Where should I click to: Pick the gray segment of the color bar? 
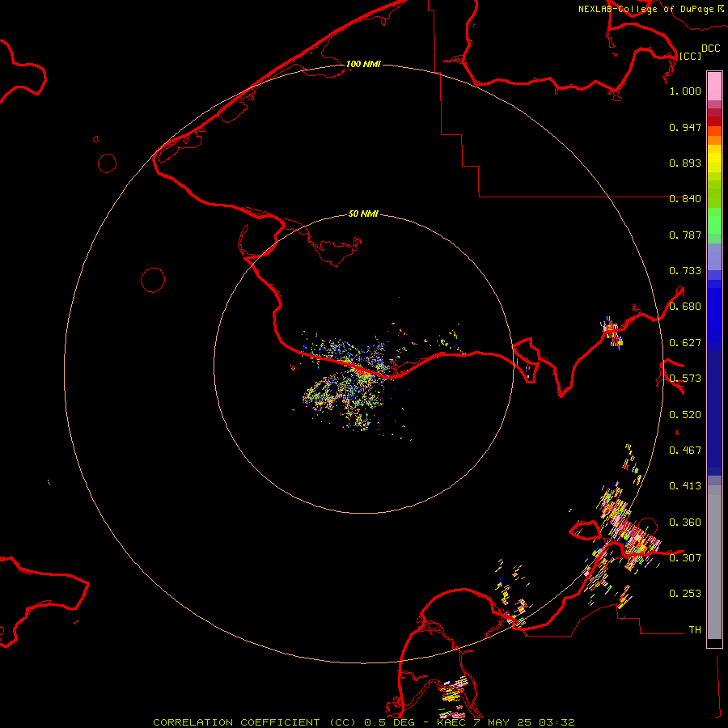[714, 562]
